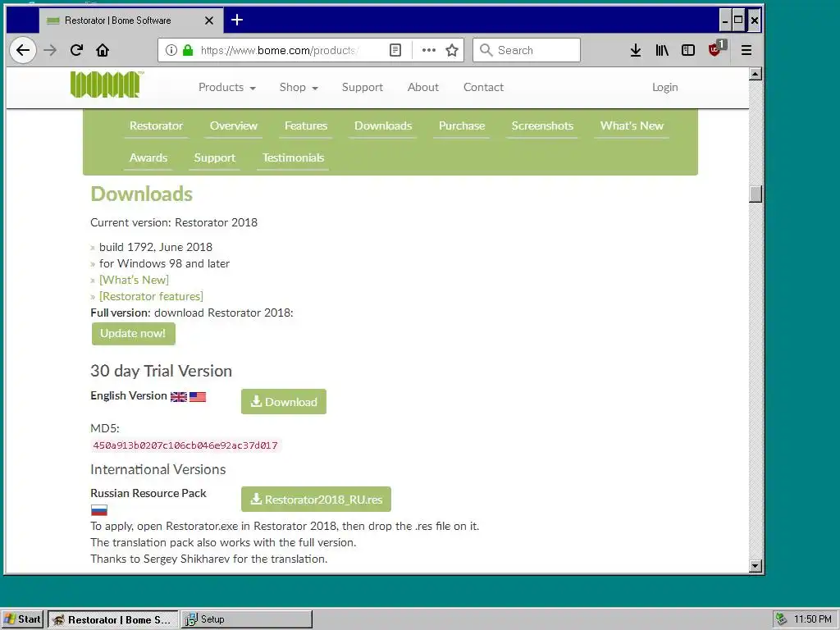This screenshot has width=840, height=630.
Task: Open the browser home page
Action: point(103,50)
